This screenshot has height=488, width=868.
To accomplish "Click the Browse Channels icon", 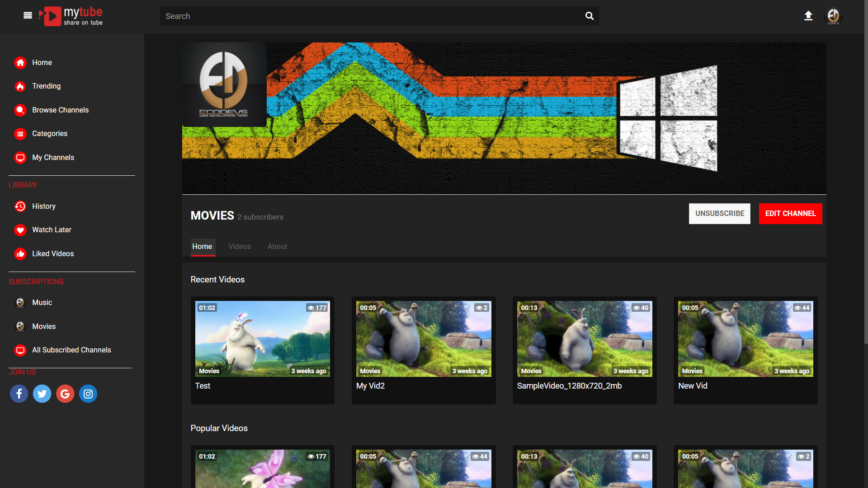I will coord(20,110).
